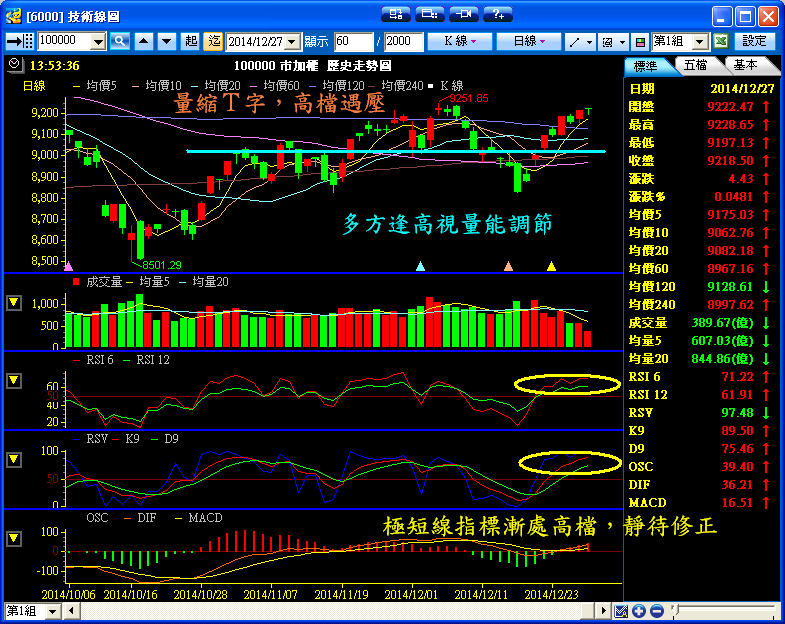
Task: Toggle the 迄 end date button
Action: [213, 41]
